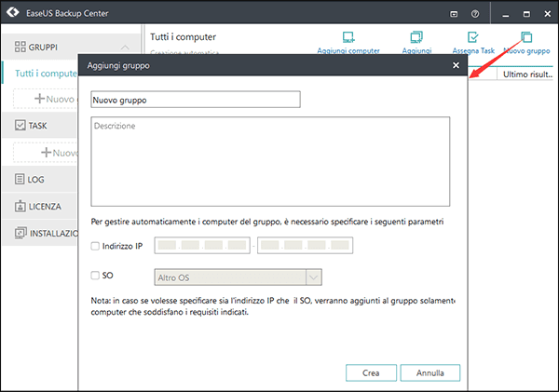Click the Aggiungi gruppo dialog title
This screenshot has height=392, width=559.
pyautogui.click(x=118, y=65)
